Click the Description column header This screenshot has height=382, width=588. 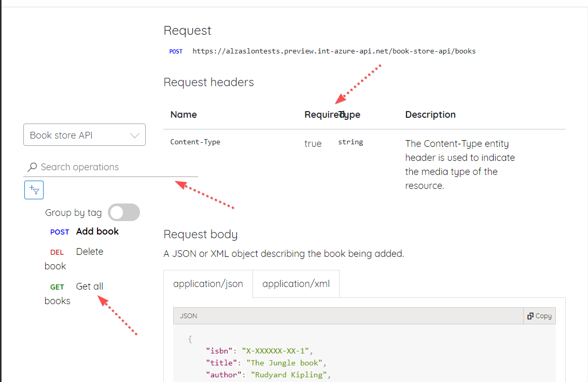[430, 115]
